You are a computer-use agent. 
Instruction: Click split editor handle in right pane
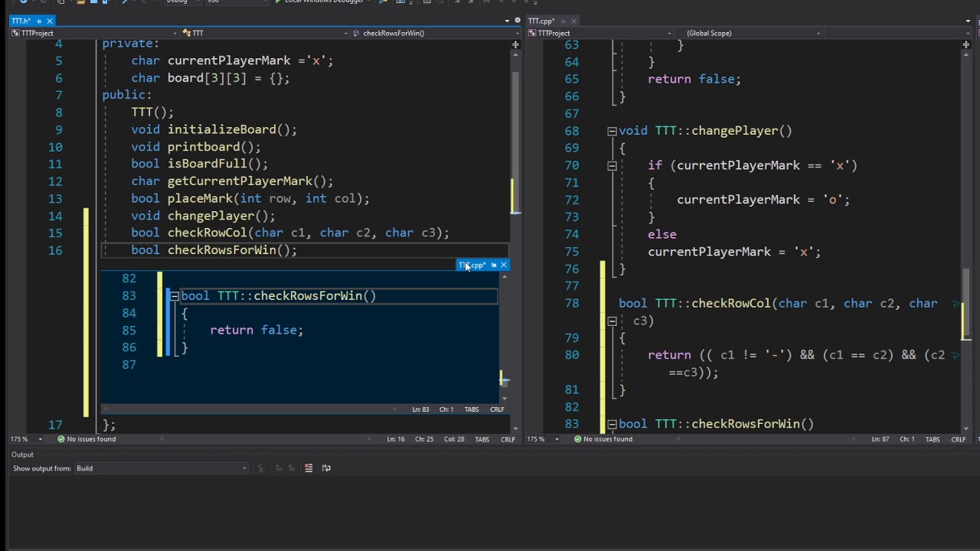tap(966, 45)
